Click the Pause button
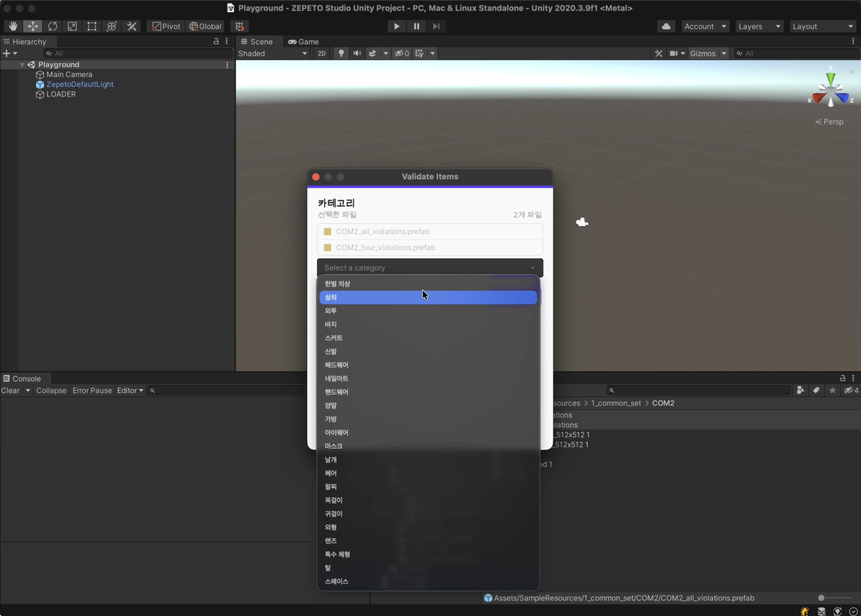 click(416, 26)
